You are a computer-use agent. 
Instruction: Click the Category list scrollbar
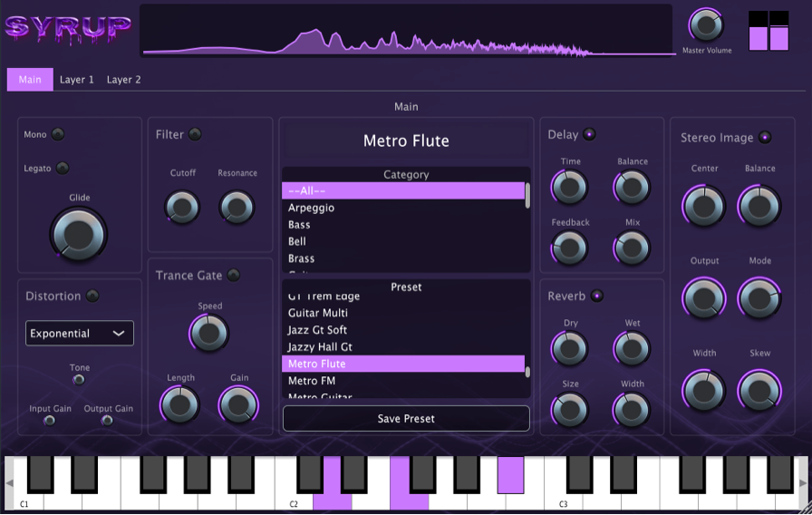click(x=527, y=195)
